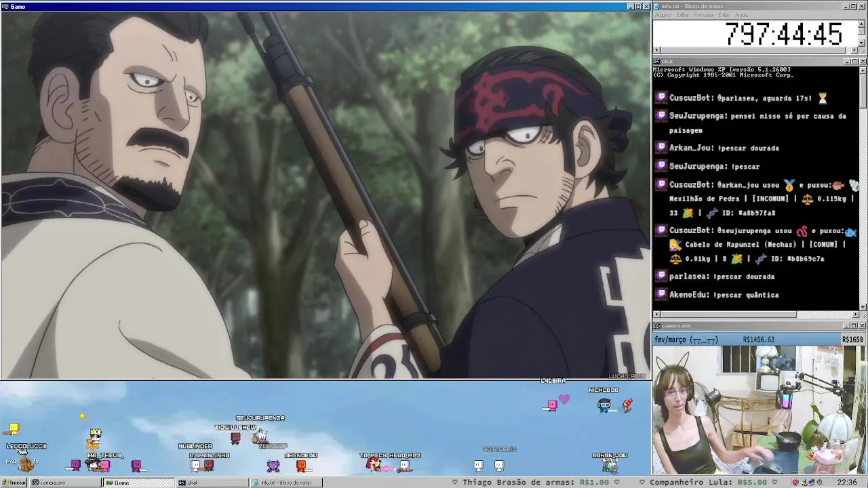This screenshot has width=868, height=488.
Task: Click the Notepad icon in info.txt title bar
Action: pos(657,6)
